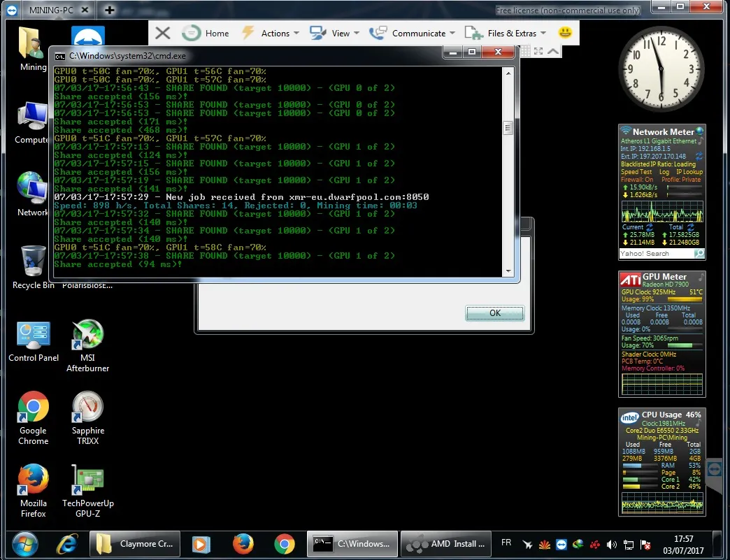Image resolution: width=730 pixels, height=560 pixels.
Task: Open the Windows Start menu
Action: click(x=24, y=544)
